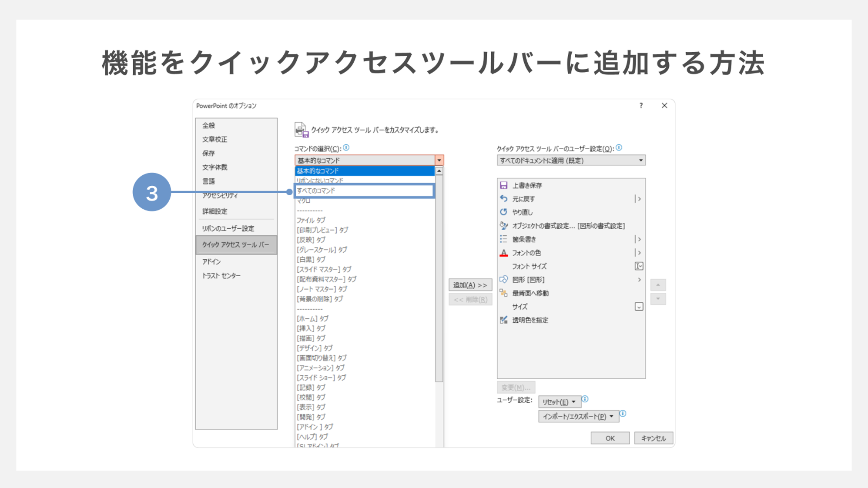868x488 pixels.
Task: Select the 言語 category
Action: (x=236, y=181)
